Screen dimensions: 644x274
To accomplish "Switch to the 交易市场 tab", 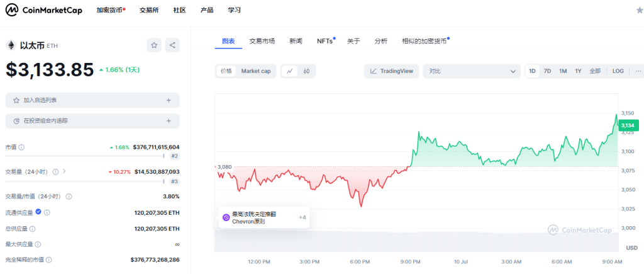I will tap(262, 41).
